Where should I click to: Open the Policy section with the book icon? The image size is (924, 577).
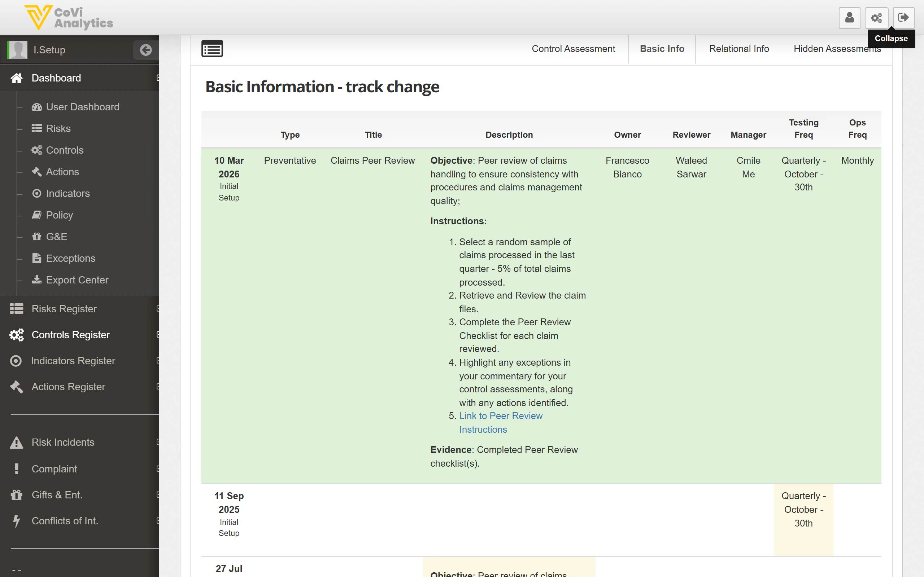[37, 215]
